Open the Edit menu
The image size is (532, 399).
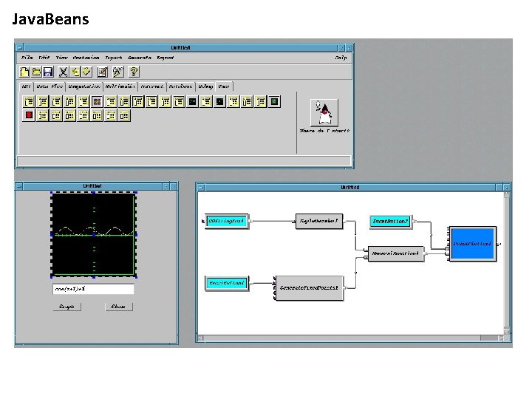point(44,58)
